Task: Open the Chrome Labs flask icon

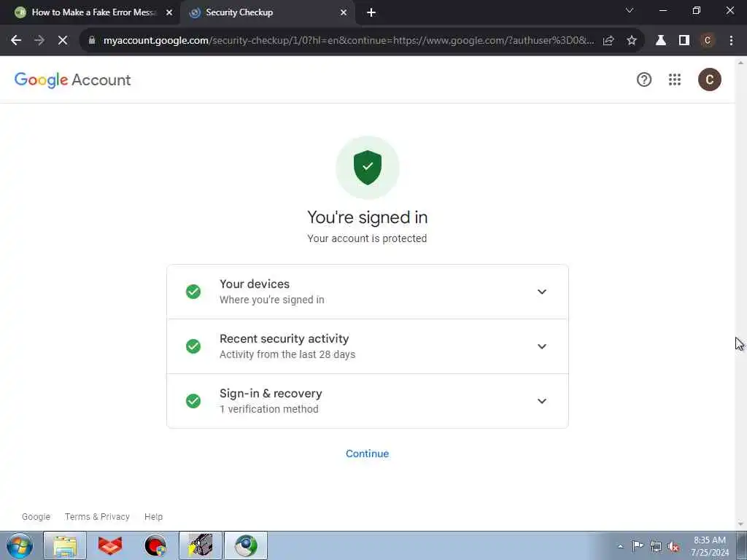Action: (x=661, y=41)
